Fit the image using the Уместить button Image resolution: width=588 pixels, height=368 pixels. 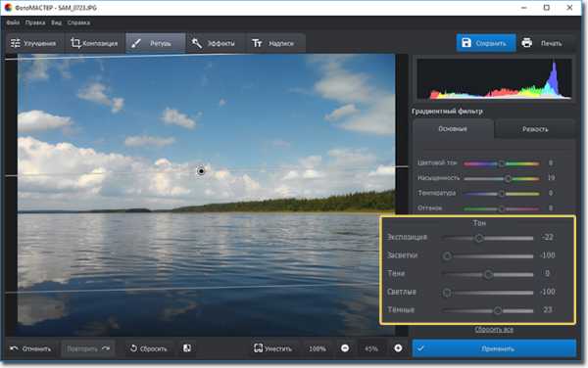coord(273,348)
